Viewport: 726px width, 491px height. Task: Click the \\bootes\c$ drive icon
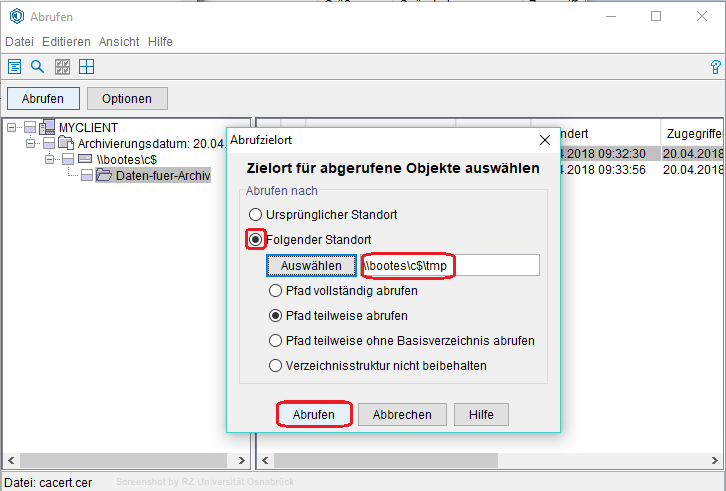tap(86, 159)
